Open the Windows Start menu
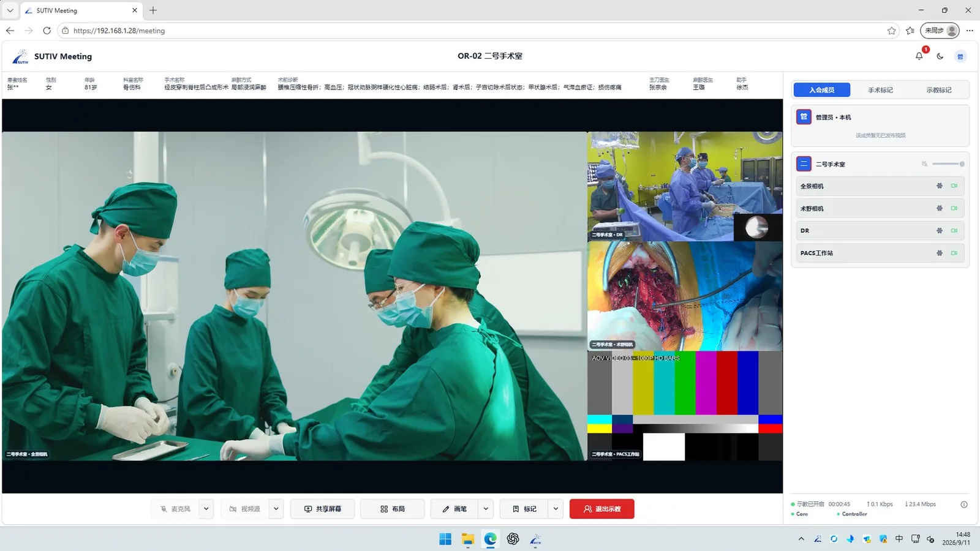Viewport: 980px width, 551px height. (445, 539)
